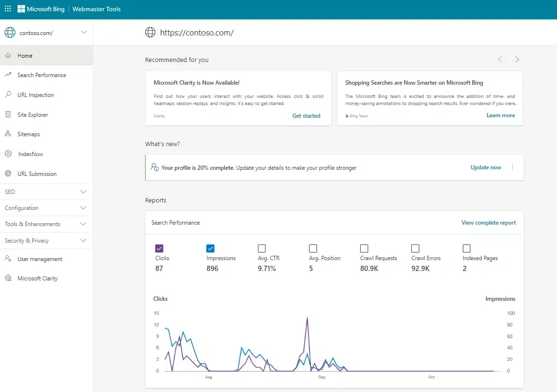This screenshot has height=392, width=557.
Task: Enable the Avg. Position metric
Action: [x=313, y=248]
